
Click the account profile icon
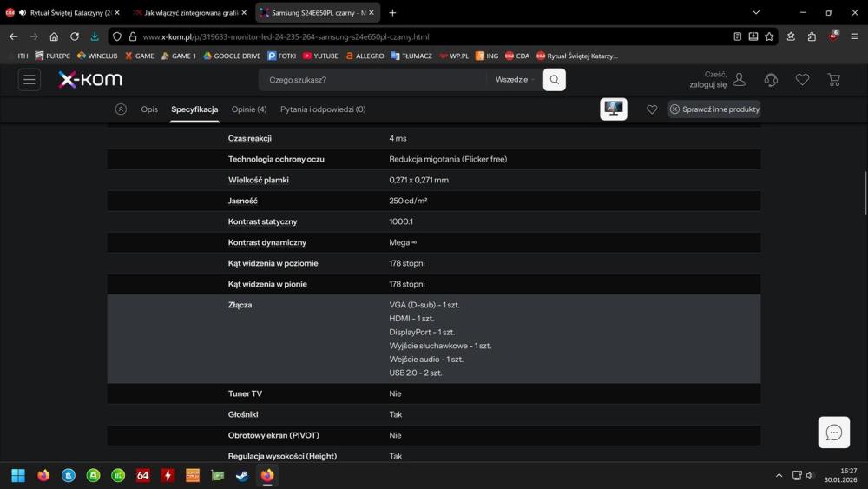740,80
